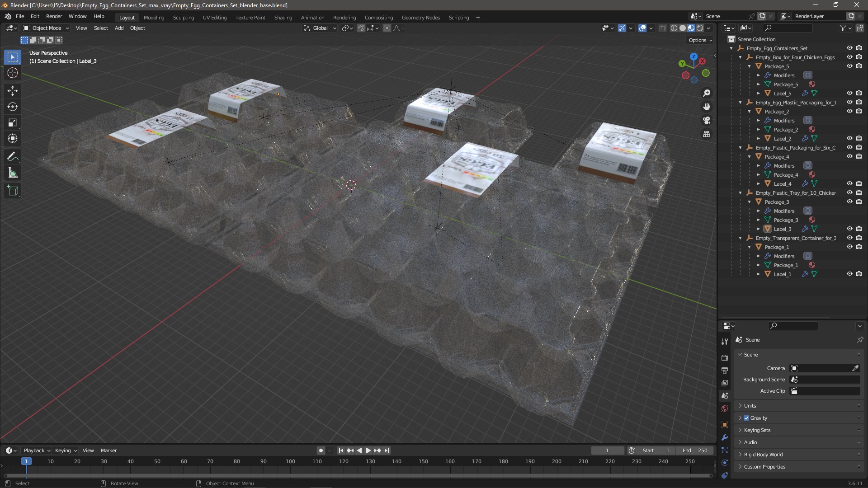Switch to Modeling workspace tab
Image resolution: width=868 pixels, height=488 pixels.
click(153, 17)
